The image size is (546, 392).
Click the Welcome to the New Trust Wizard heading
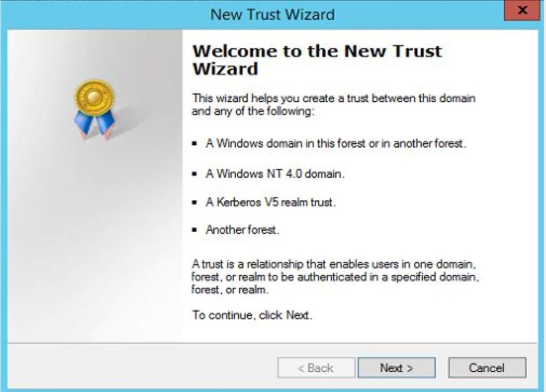pos(317,60)
